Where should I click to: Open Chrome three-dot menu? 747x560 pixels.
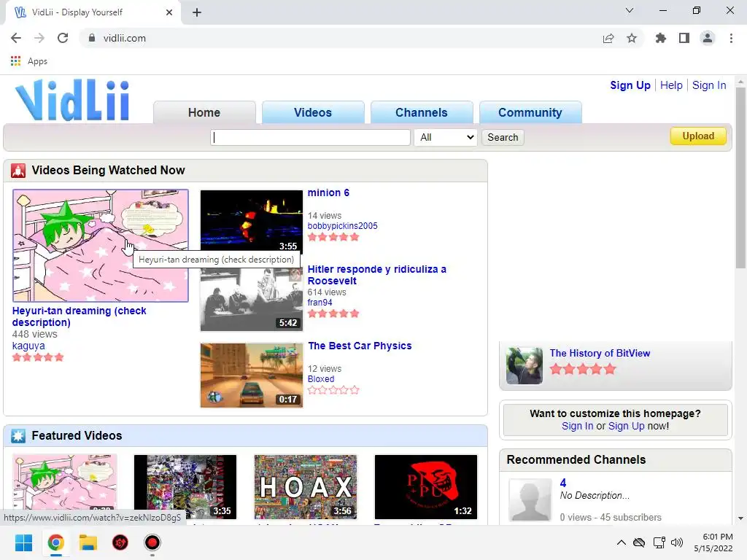731,38
